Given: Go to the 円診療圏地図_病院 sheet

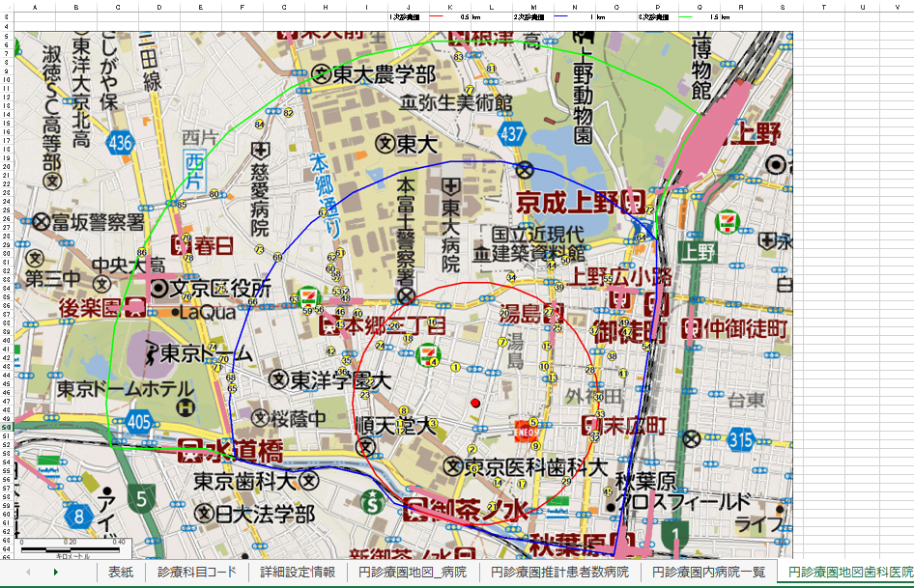Looking at the screenshot, I should pyautogui.click(x=413, y=573).
